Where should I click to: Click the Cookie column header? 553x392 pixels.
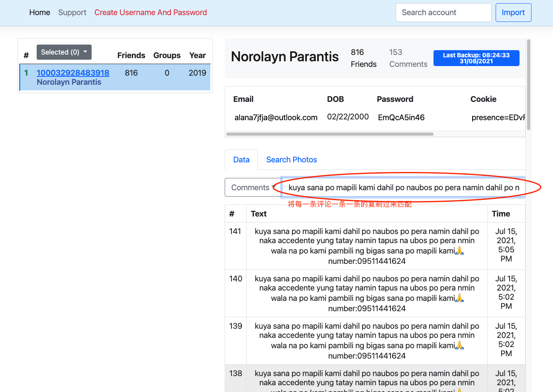483,99
